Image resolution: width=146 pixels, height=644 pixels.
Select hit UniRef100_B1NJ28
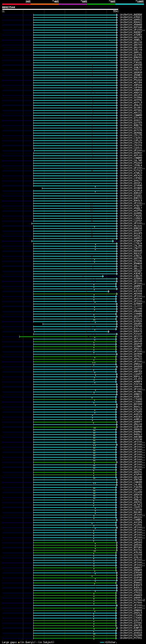click(131, 409)
